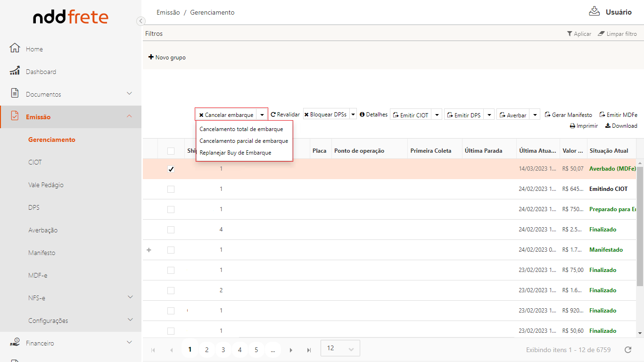Open Dashboard via its chart icon
644x362 pixels.
(15, 71)
